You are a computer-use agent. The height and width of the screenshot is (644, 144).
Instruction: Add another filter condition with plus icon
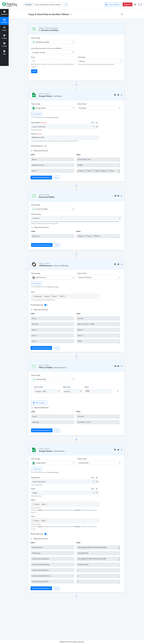[118, 391]
